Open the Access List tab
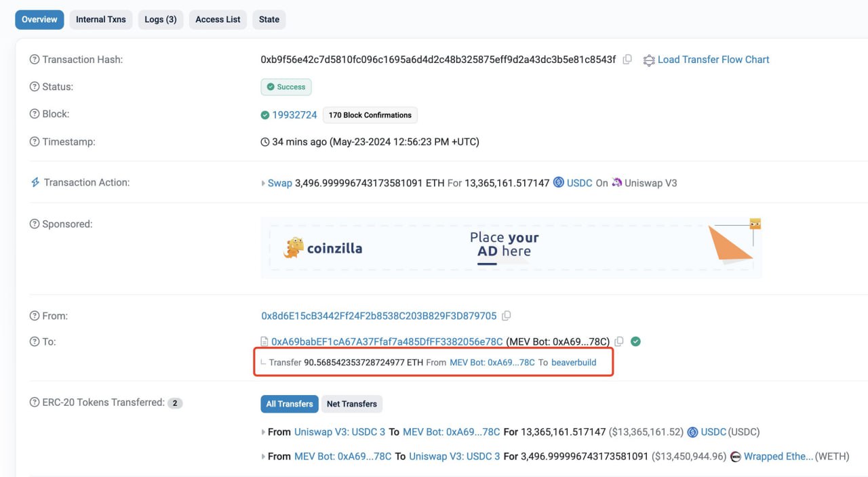This screenshot has height=477, width=868. [x=218, y=20]
